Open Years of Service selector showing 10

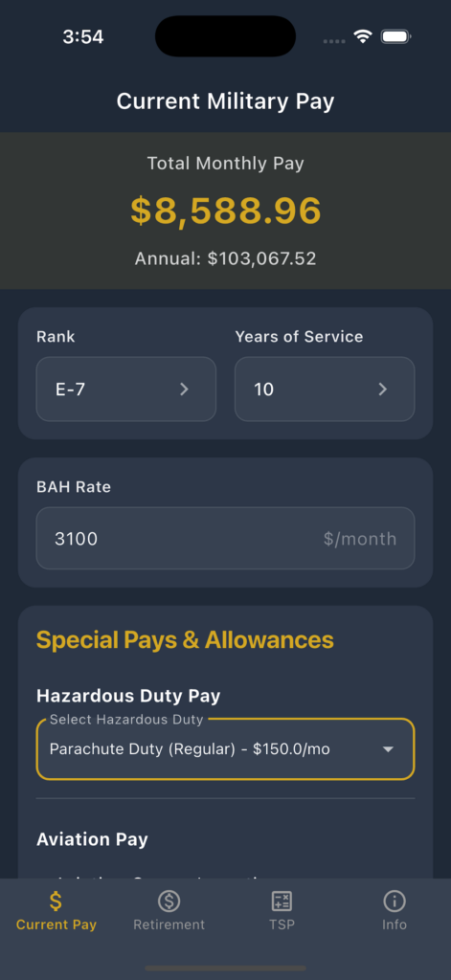(325, 389)
